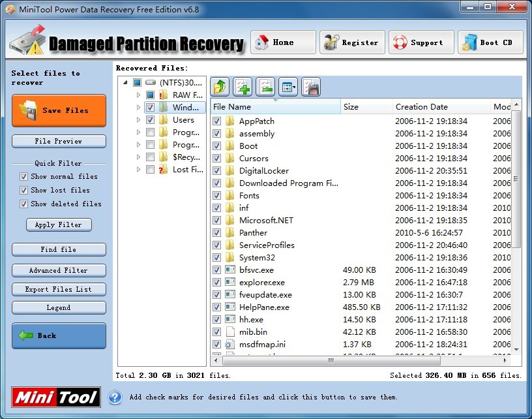Click the check all files toolbar icon
Screen dimensions: 532x419
[243, 87]
